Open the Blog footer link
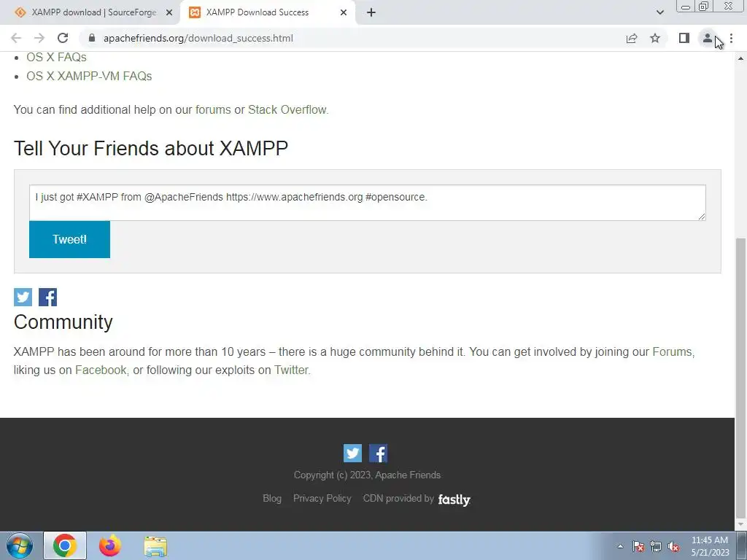 tap(272, 499)
